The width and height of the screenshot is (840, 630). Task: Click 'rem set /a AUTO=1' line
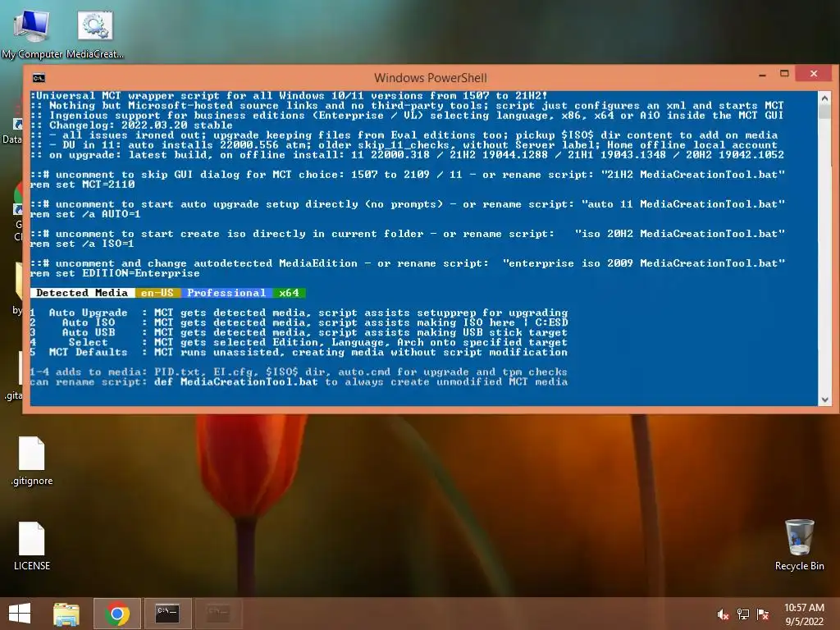coord(85,214)
